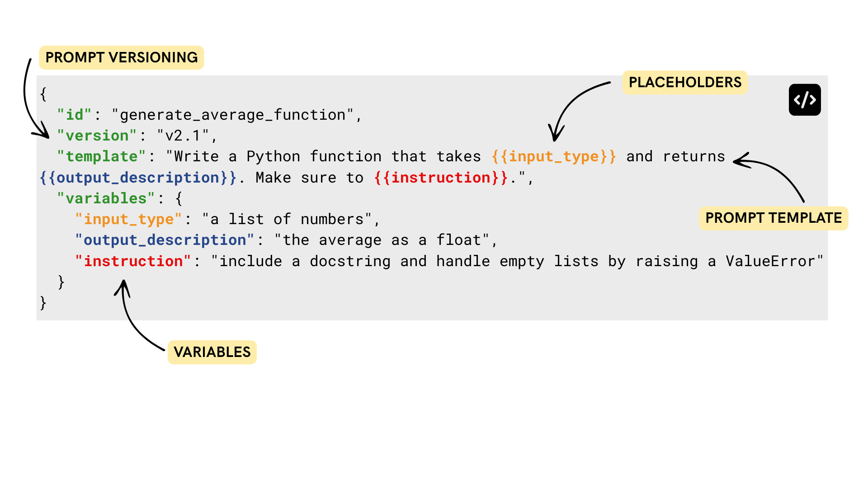Click the blue {{output_description}} placeholder

[x=138, y=178]
